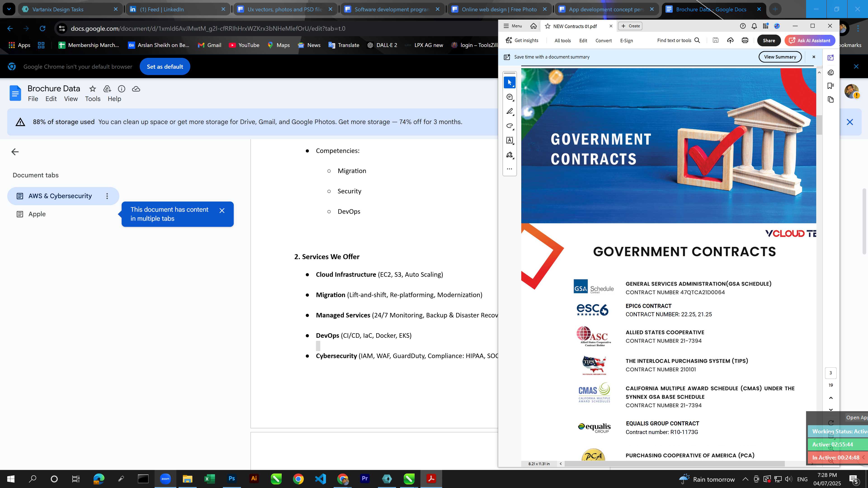Viewport: 868px width, 488px height.
Task: Go to next PDF page arrow
Action: (831, 410)
